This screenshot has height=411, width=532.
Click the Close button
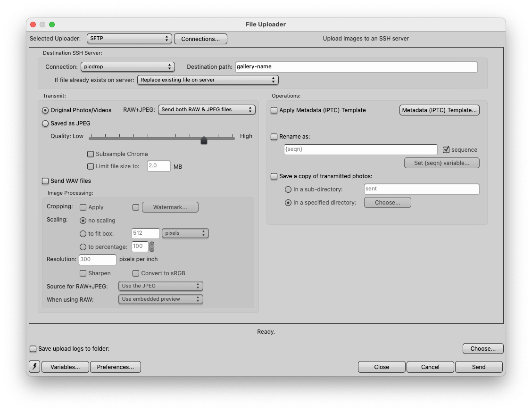coord(382,367)
